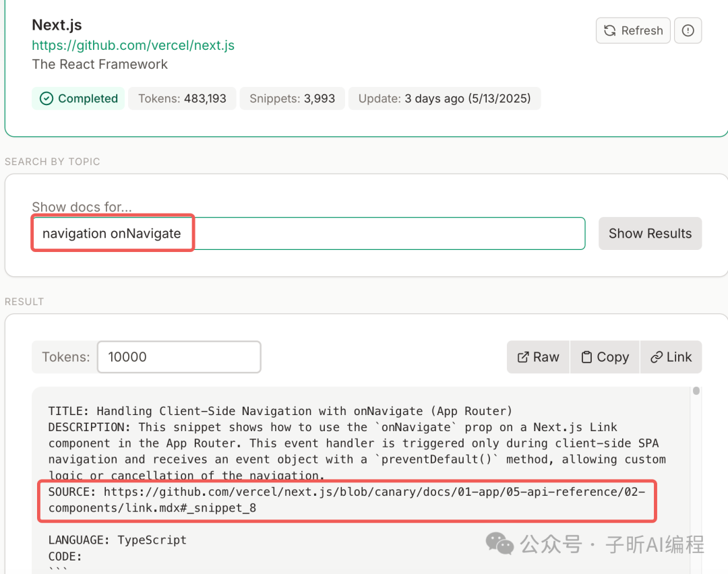
Task: Click the SOURCE URL line in results
Action: 346,500
